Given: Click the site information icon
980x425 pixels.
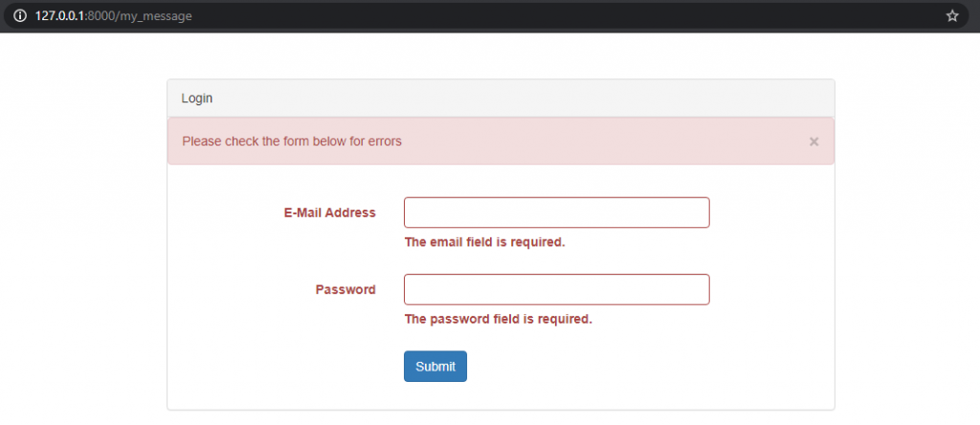Looking at the screenshot, I should [20, 16].
